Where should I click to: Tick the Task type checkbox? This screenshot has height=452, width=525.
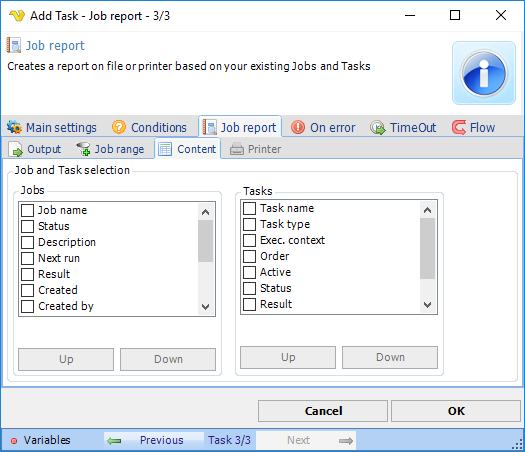coord(249,224)
